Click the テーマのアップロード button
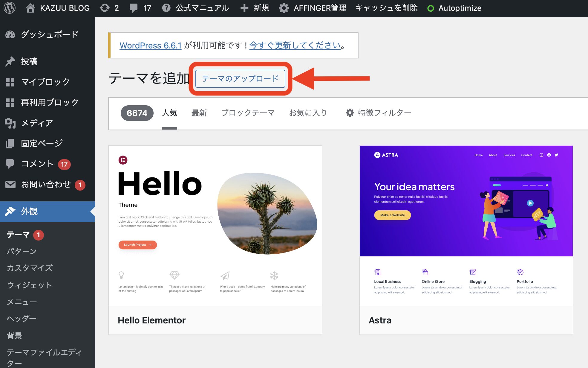Screen dimensions: 588x368 [240, 78]
